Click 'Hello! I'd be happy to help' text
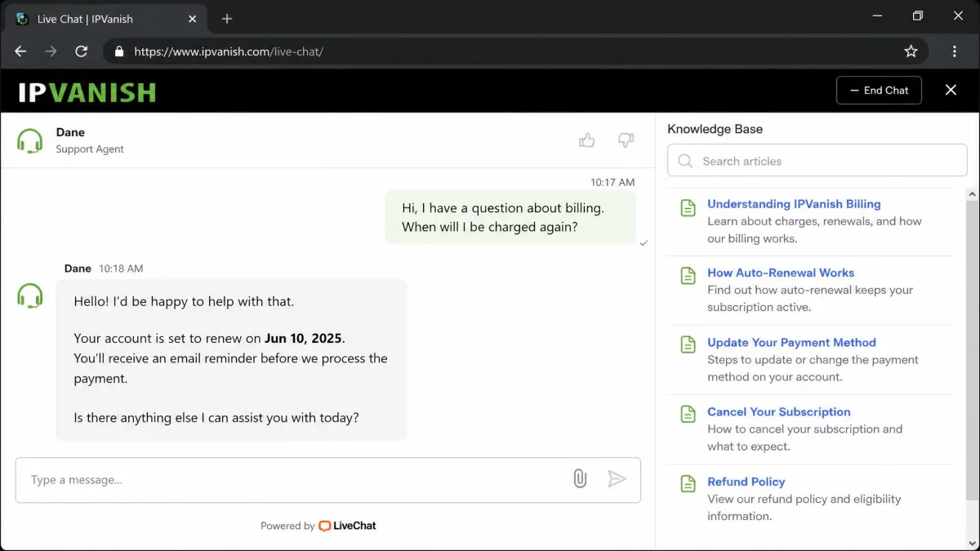 pyautogui.click(x=184, y=301)
